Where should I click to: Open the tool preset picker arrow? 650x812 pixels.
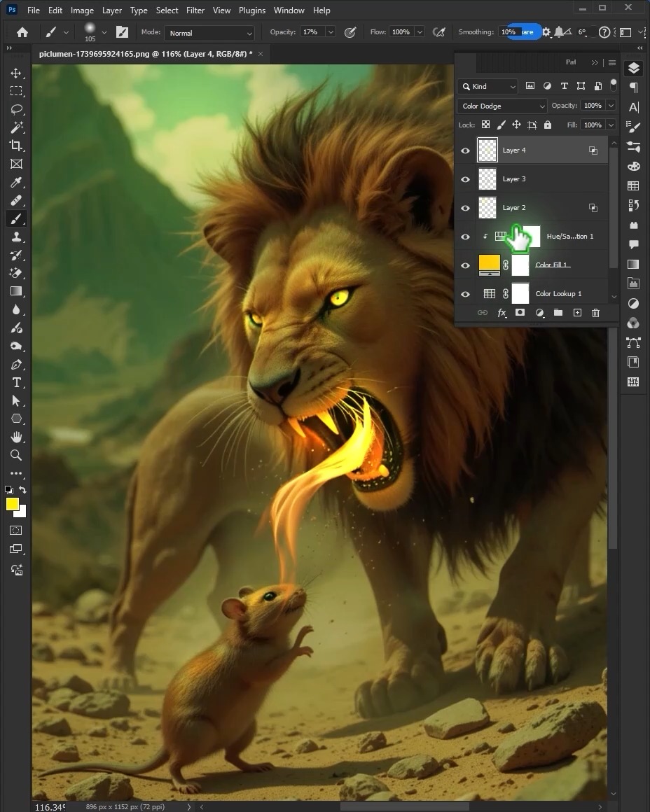[x=66, y=32]
